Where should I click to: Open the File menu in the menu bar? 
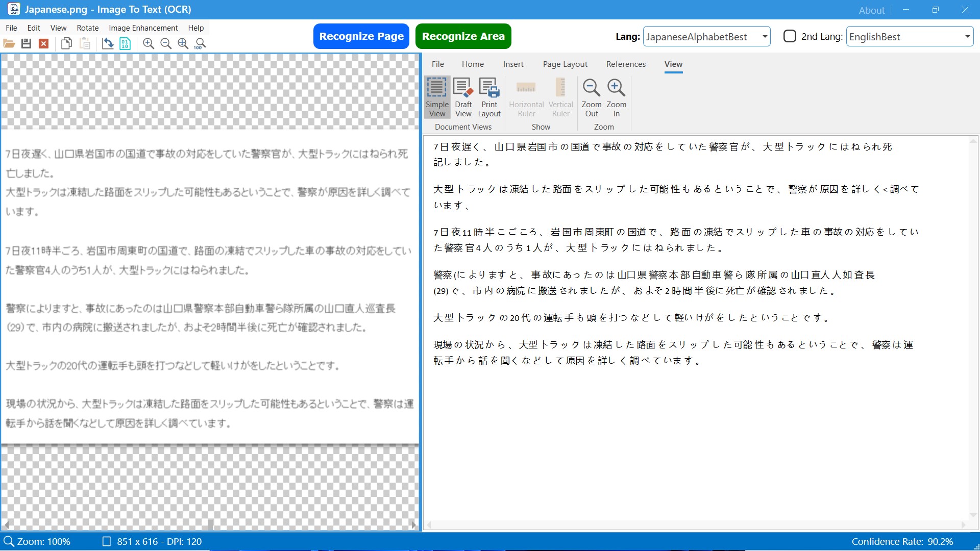(x=11, y=28)
